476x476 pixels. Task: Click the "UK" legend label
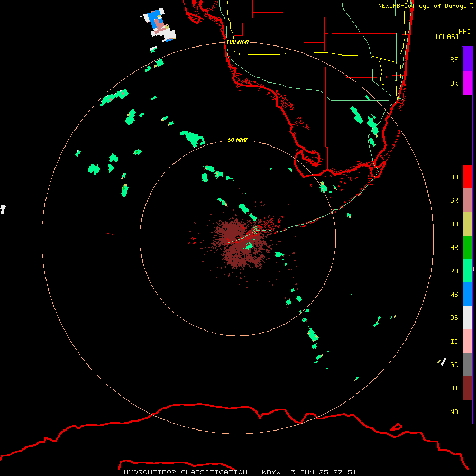(x=454, y=83)
